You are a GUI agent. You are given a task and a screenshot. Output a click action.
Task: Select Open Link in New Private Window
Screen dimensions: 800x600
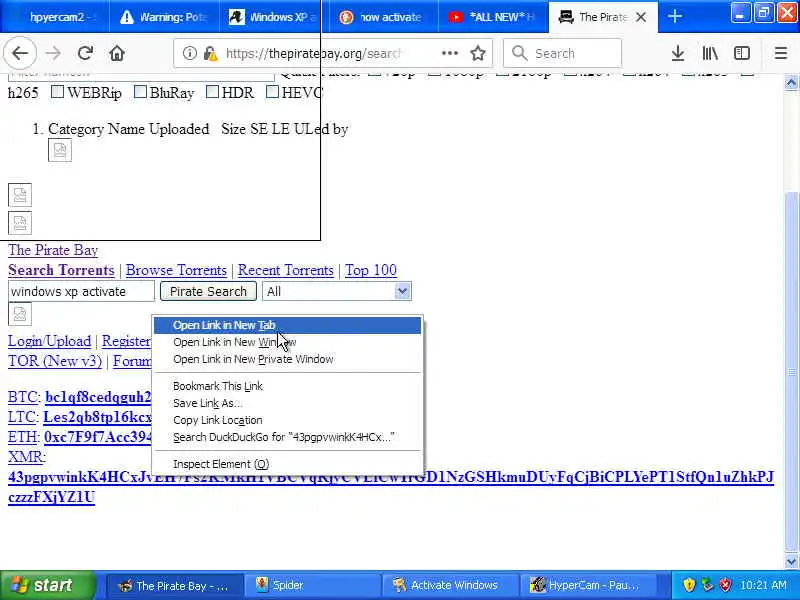click(x=287, y=359)
